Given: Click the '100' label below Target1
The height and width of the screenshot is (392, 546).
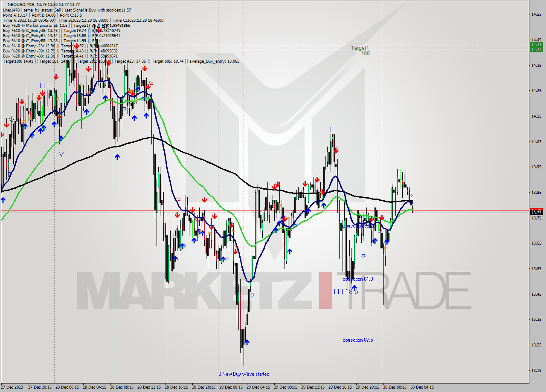Looking at the screenshot, I should click(365, 53).
